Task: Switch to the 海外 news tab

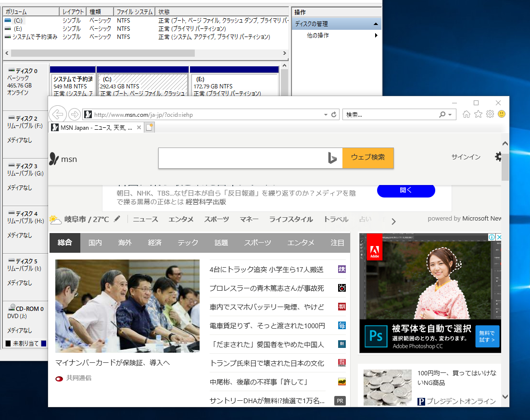Action: (125, 242)
